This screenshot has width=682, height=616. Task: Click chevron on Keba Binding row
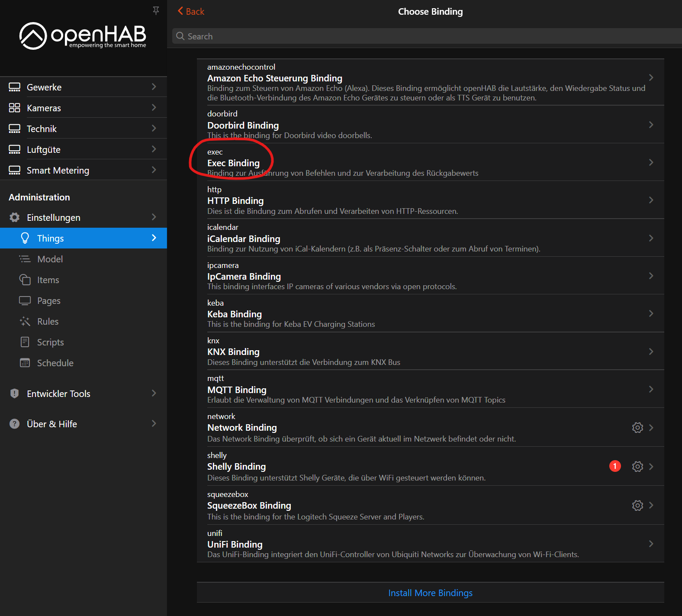point(651,313)
